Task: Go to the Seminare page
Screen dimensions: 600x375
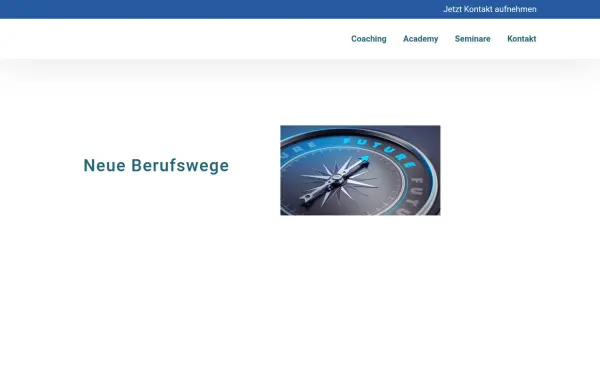Action: 473,39
